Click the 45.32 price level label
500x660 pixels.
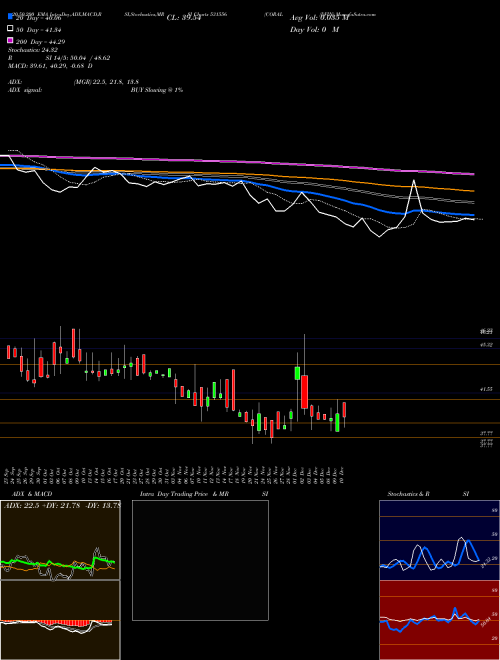click(x=487, y=345)
